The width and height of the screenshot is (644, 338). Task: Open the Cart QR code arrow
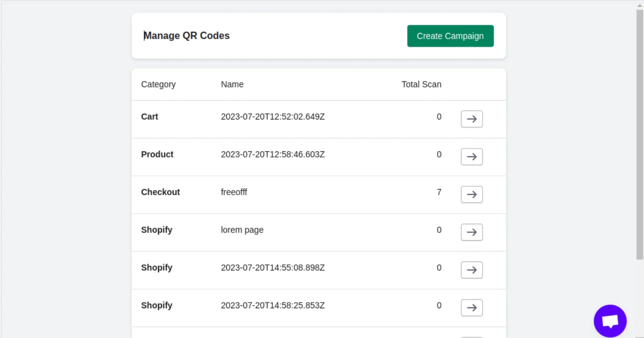[472, 119]
